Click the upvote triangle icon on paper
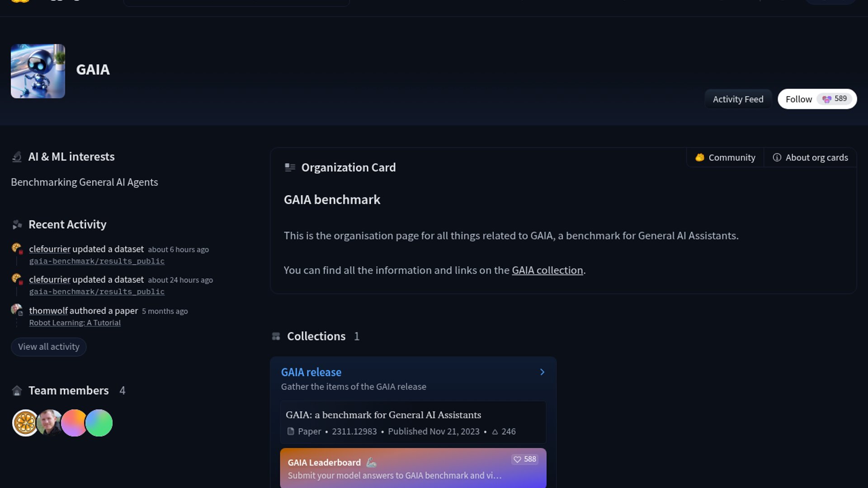The height and width of the screenshot is (488, 868). pyautogui.click(x=495, y=432)
